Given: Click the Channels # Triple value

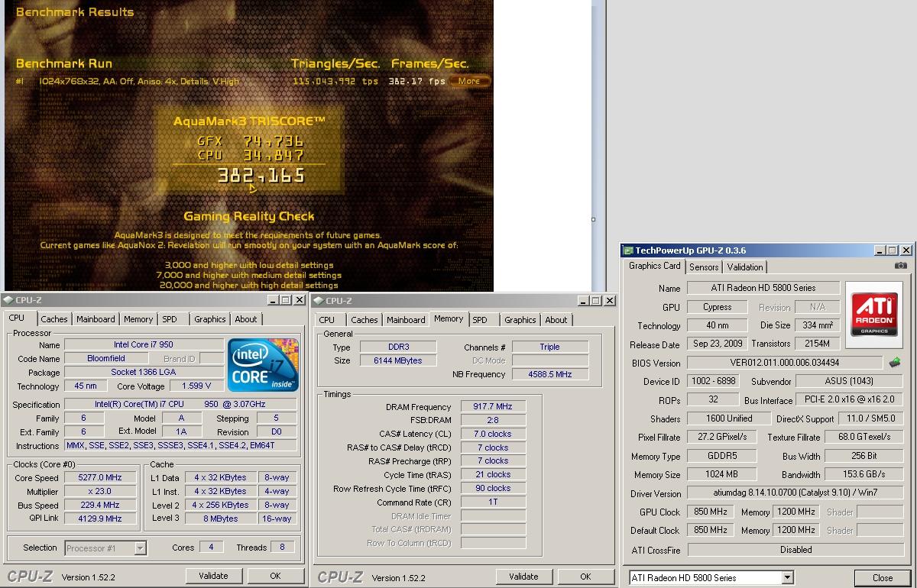Looking at the screenshot, I should (549, 347).
